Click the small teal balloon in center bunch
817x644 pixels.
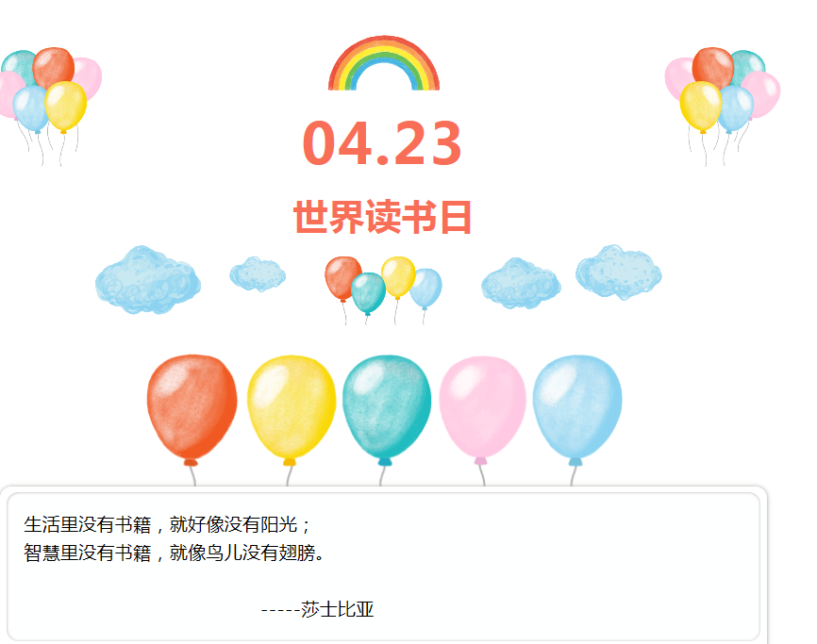(x=368, y=293)
